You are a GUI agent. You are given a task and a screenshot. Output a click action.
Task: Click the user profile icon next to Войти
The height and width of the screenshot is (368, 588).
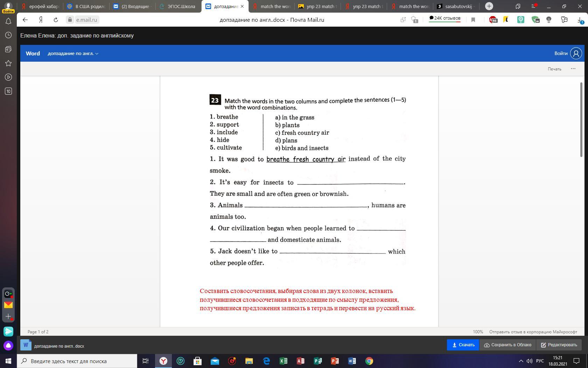tap(576, 53)
